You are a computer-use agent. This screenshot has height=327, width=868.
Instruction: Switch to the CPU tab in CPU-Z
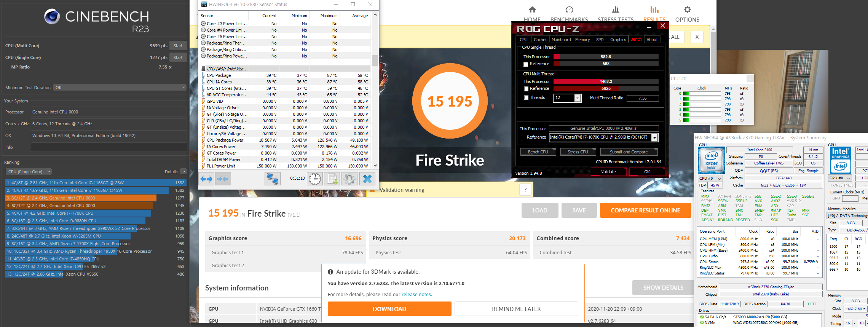(524, 40)
